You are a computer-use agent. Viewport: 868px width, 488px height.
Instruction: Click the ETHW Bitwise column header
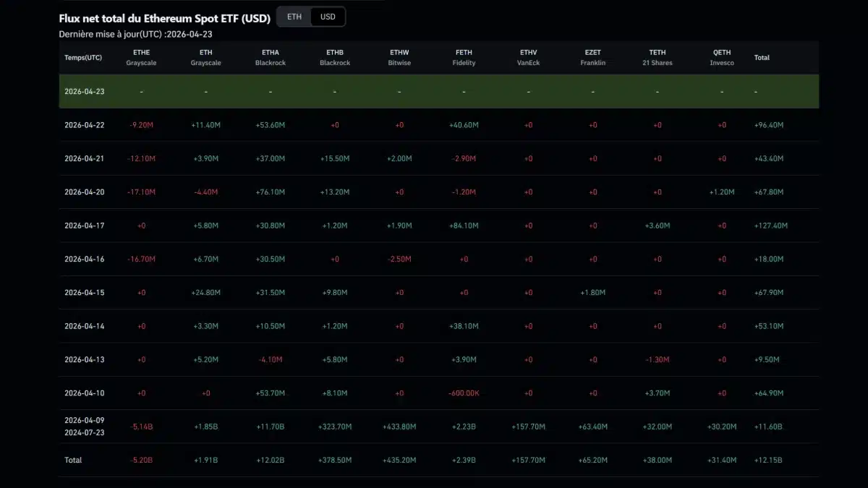pyautogui.click(x=399, y=57)
